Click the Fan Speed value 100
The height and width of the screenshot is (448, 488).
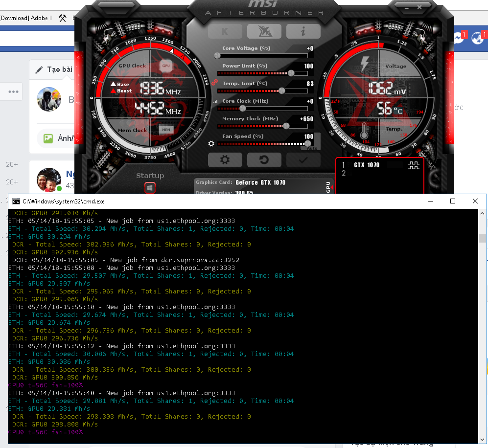(x=309, y=136)
